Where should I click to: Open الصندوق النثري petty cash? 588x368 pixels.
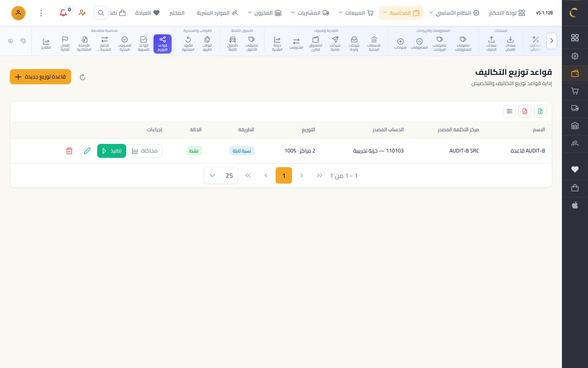point(316,43)
